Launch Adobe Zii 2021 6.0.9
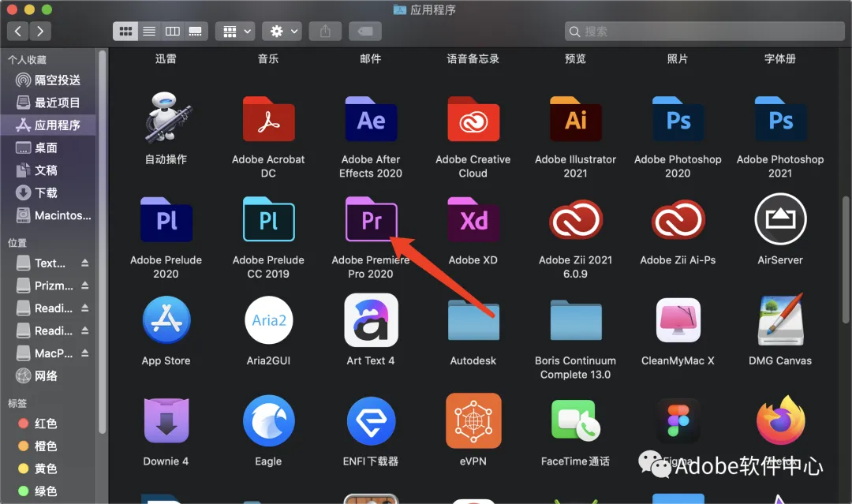This screenshot has height=504, width=852. pyautogui.click(x=575, y=219)
